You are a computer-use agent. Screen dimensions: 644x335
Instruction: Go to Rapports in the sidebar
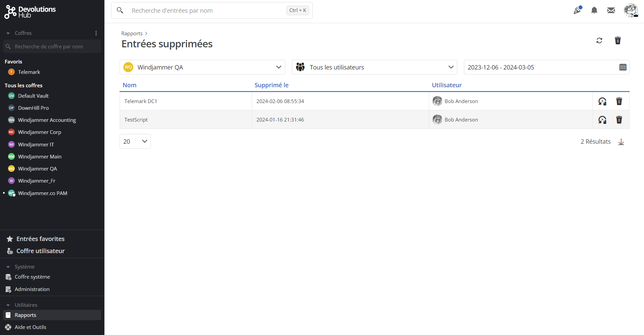(x=52, y=315)
